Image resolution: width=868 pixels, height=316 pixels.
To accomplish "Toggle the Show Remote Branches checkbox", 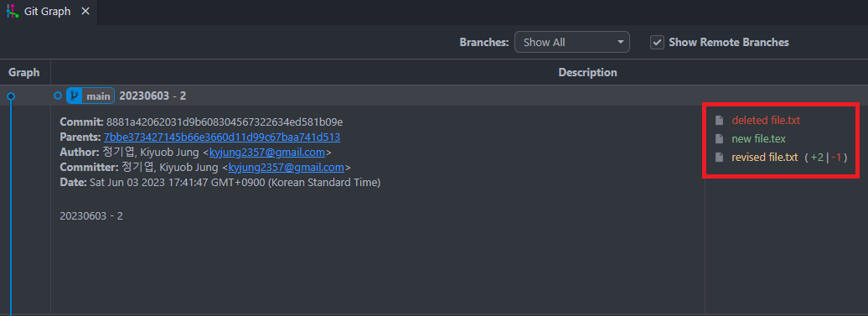I will (657, 42).
